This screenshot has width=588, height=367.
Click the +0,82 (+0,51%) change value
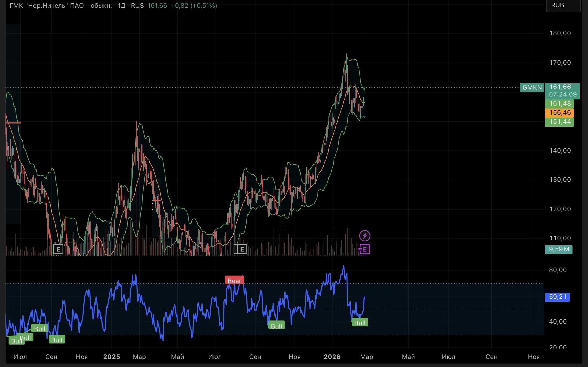pyautogui.click(x=194, y=6)
